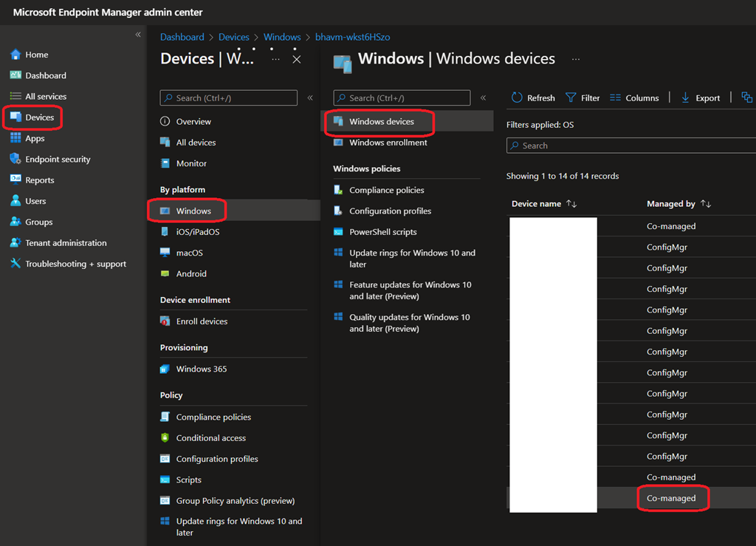Click the Troubleshooting + support wrench icon
The height and width of the screenshot is (546, 756).
tap(16, 264)
